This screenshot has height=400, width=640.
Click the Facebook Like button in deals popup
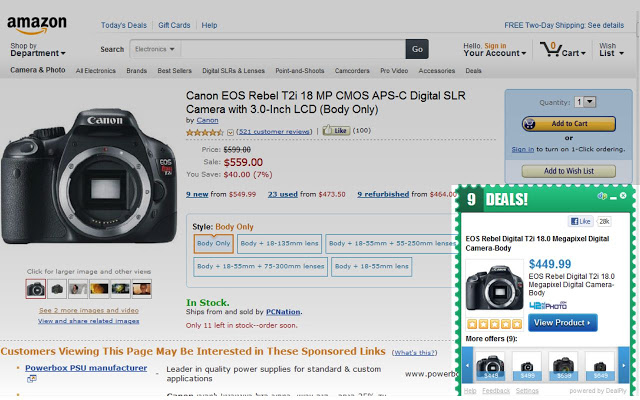point(580,222)
